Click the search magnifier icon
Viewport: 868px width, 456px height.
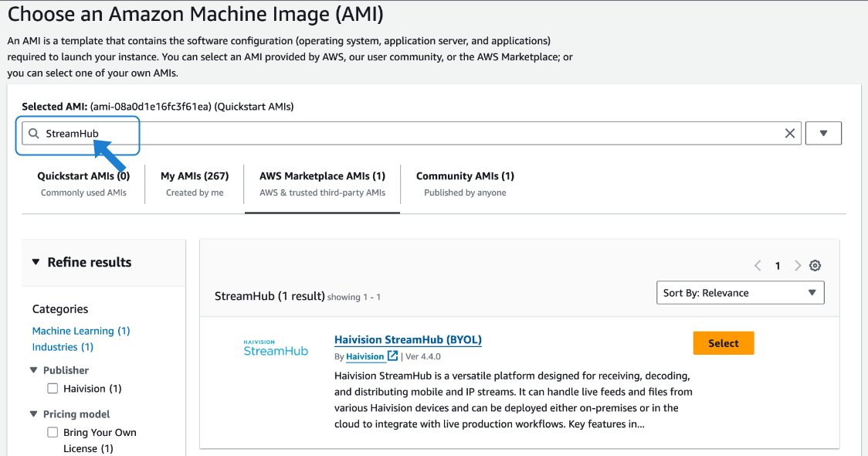coord(33,134)
